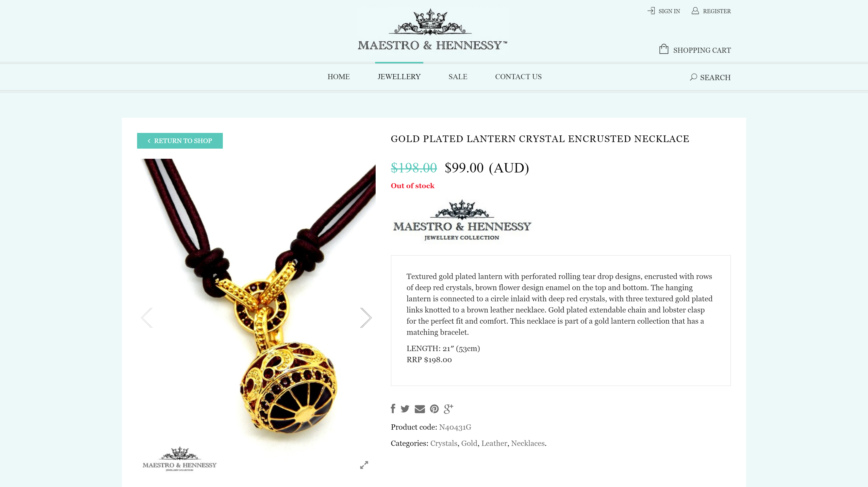The image size is (868, 487).
Task: Open the Crystals category link
Action: click(444, 443)
